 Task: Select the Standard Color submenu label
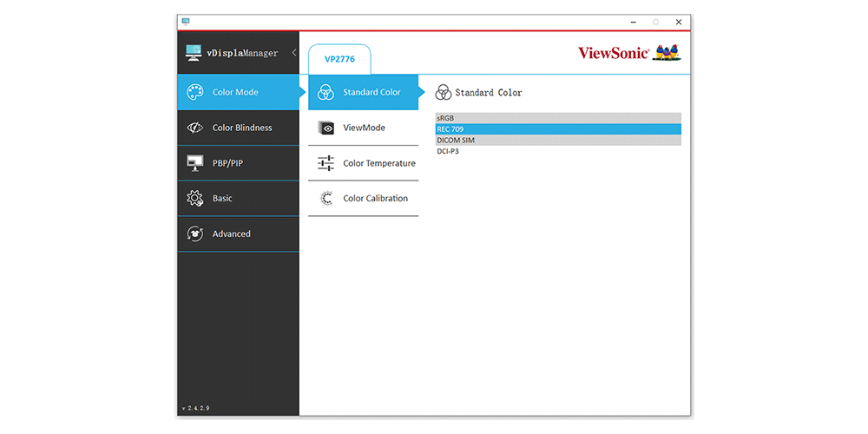(372, 93)
